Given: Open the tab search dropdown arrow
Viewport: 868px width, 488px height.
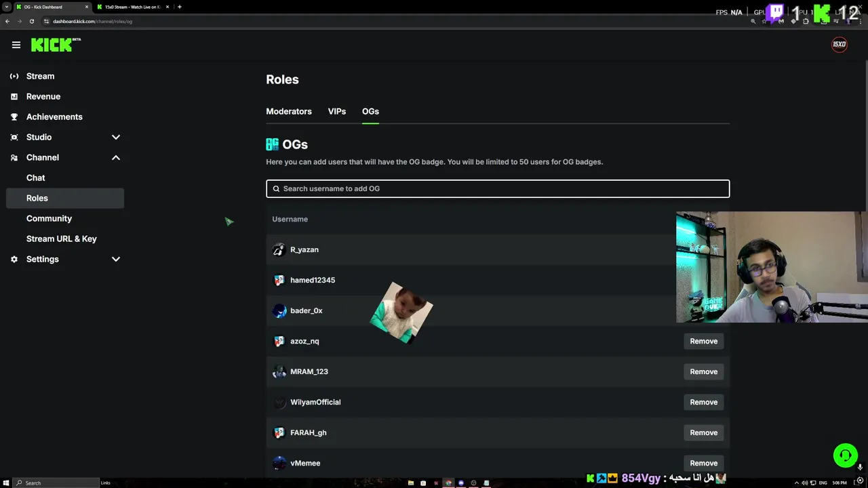Looking at the screenshot, I should pyautogui.click(x=6, y=7).
